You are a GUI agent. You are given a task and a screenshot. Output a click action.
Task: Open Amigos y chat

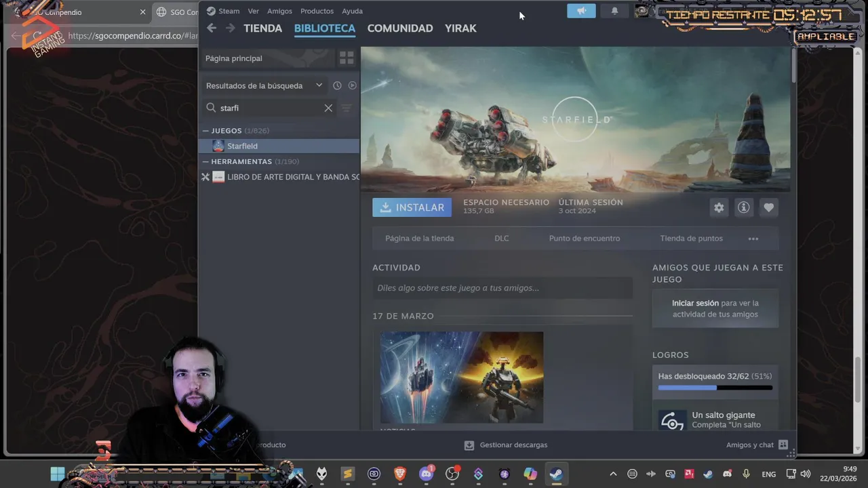(750, 445)
